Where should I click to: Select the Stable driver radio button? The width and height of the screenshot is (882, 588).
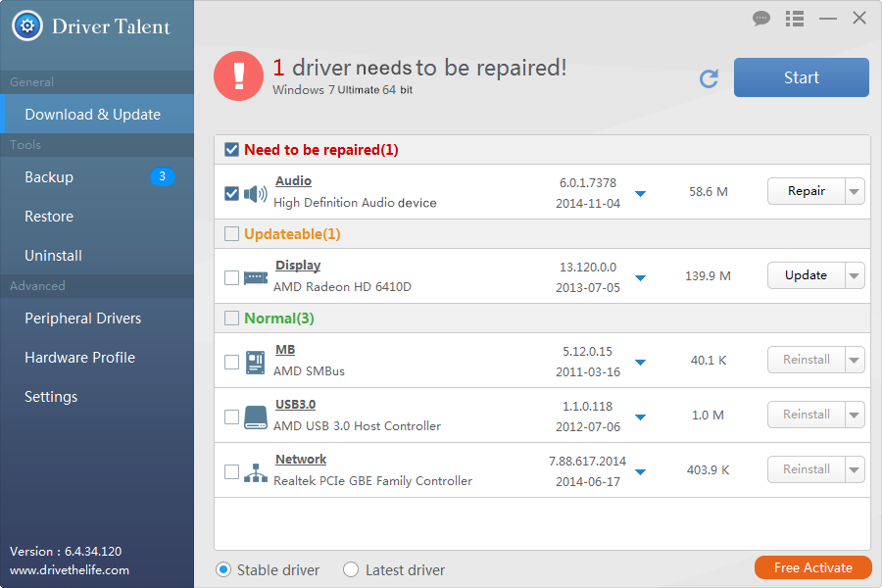[x=223, y=570]
